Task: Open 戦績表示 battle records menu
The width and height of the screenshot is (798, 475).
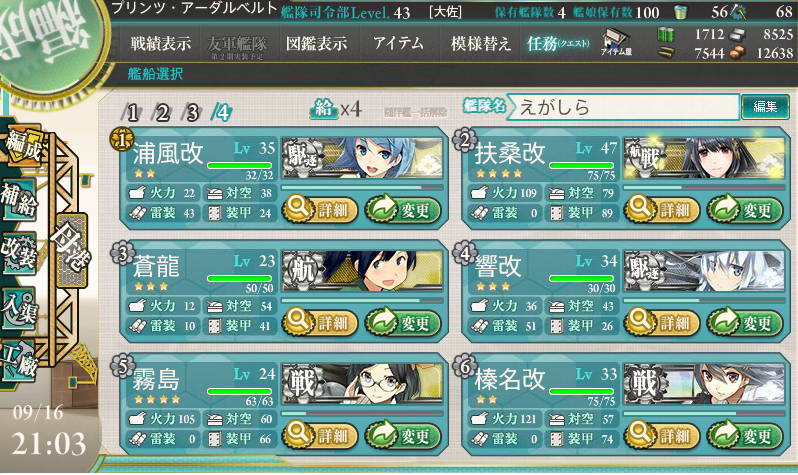Action: point(161,44)
